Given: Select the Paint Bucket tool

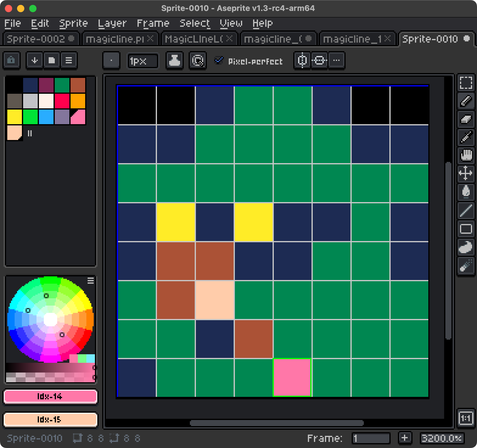Looking at the screenshot, I should pos(466,192).
